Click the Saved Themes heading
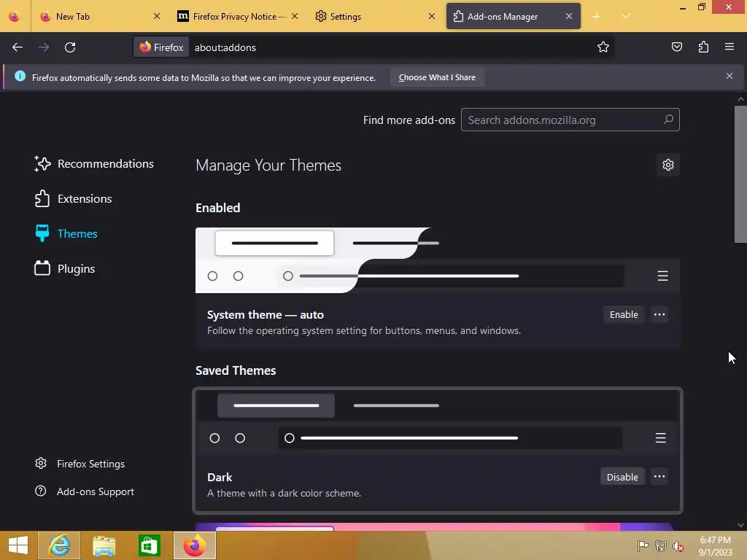Image resolution: width=747 pixels, height=560 pixels. [x=236, y=370]
